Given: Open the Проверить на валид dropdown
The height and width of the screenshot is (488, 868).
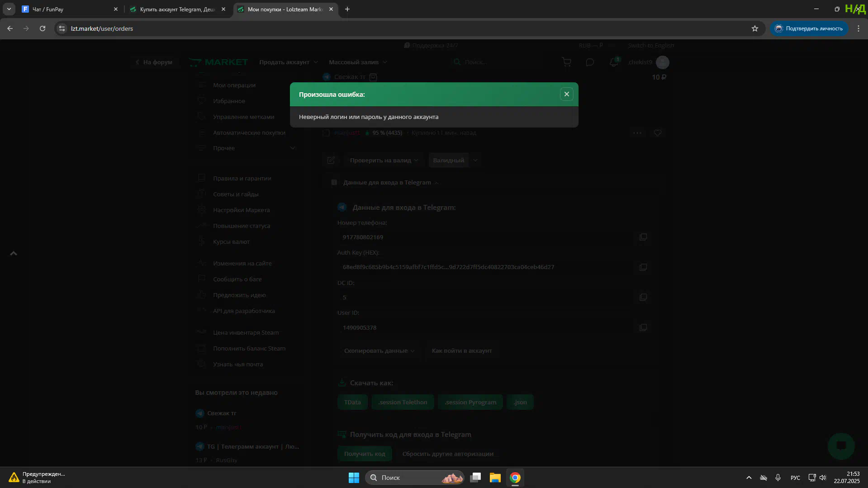Looking at the screenshot, I should click(384, 160).
